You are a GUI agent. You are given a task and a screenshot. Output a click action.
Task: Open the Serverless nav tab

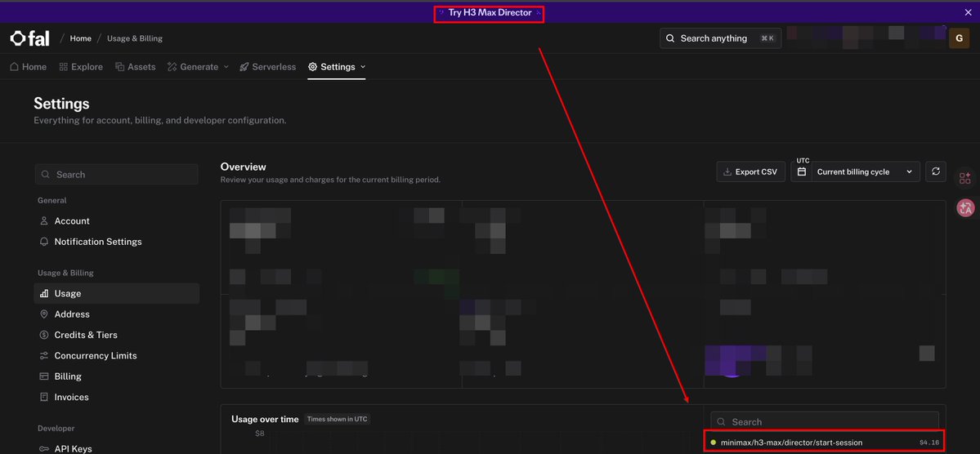click(x=267, y=67)
